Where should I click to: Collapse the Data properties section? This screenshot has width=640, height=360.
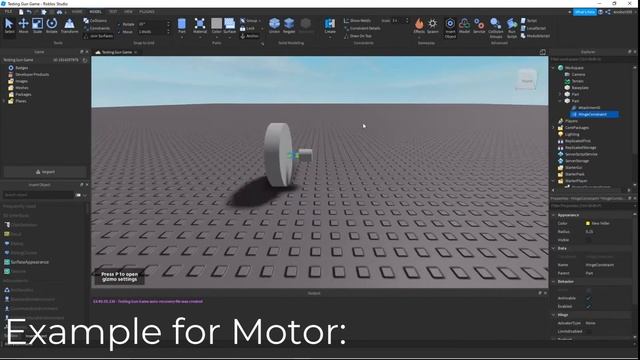(x=554, y=248)
